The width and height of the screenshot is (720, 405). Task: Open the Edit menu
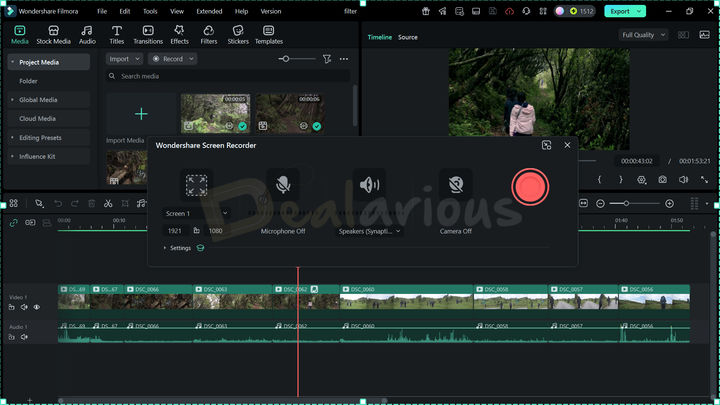pyautogui.click(x=124, y=11)
